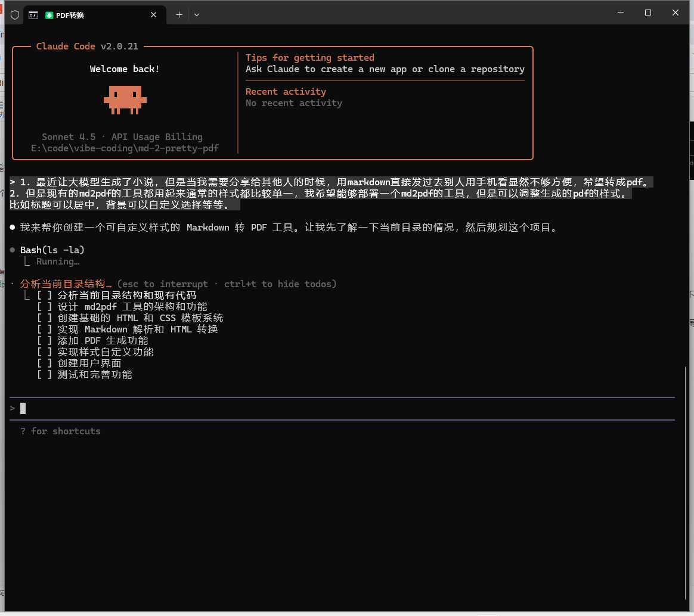This screenshot has width=694, height=616.
Task: Toggle todo 实现样式自定义功能 checkbox
Action: [x=44, y=351]
